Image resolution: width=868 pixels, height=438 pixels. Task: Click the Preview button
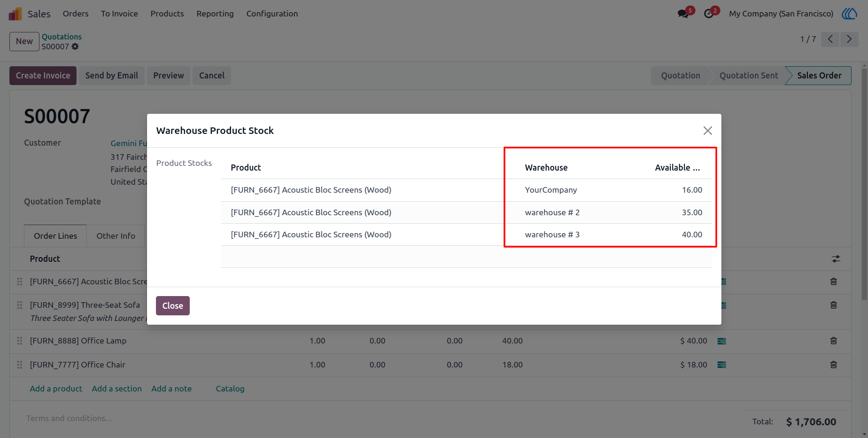pos(169,76)
